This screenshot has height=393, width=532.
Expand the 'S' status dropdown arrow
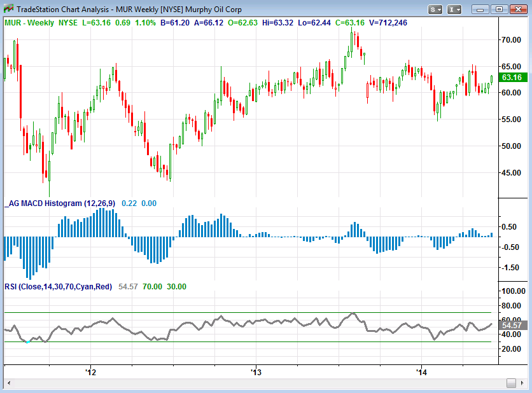tap(439, 9)
